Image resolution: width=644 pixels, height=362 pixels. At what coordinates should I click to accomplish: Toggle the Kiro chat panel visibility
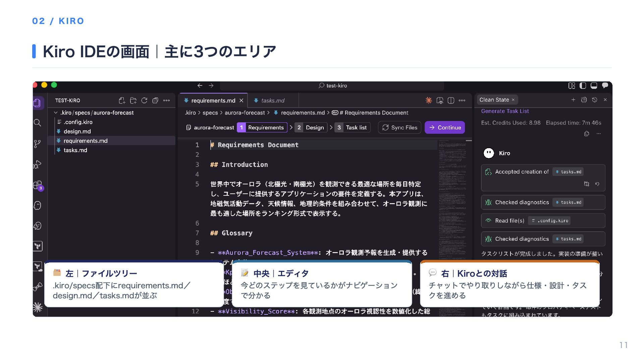tap(605, 85)
